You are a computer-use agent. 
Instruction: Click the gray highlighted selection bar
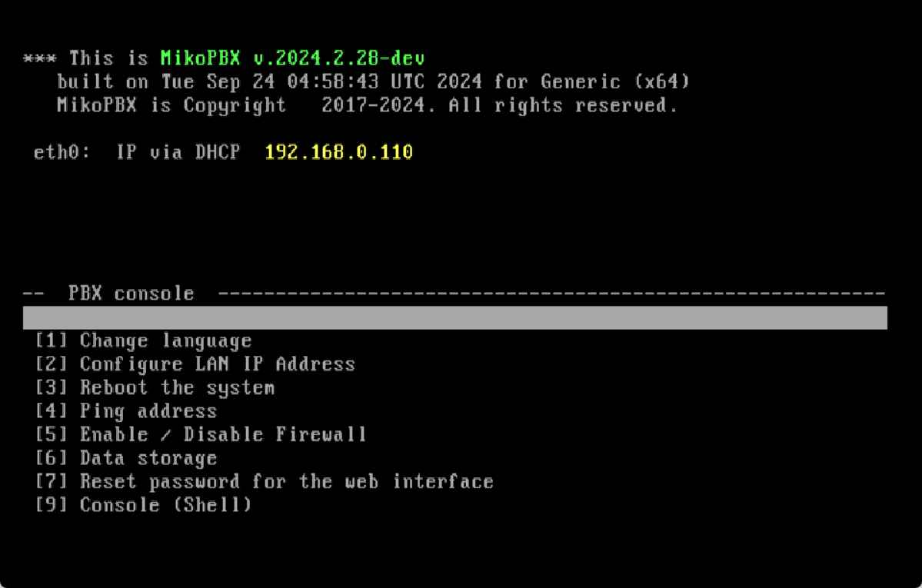[x=455, y=317]
